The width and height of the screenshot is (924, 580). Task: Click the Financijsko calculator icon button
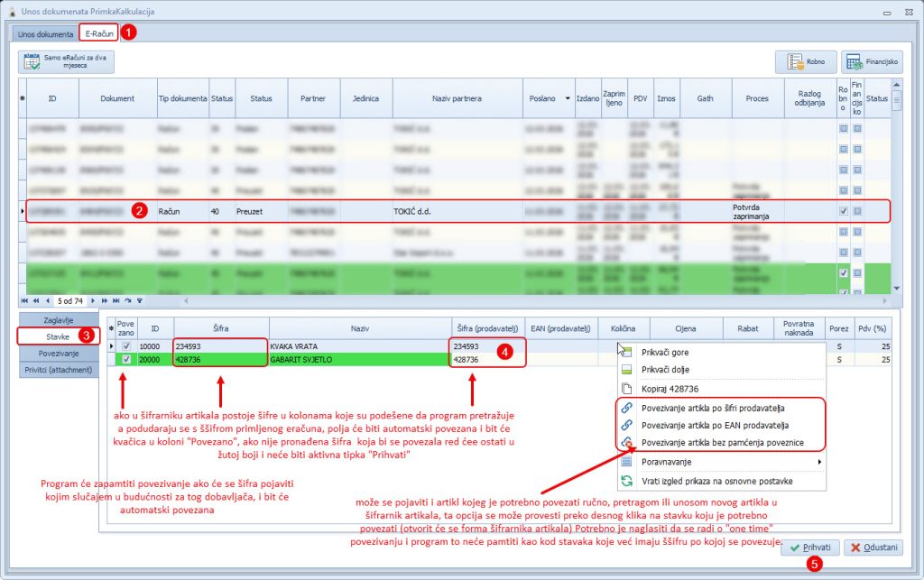click(x=854, y=62)
